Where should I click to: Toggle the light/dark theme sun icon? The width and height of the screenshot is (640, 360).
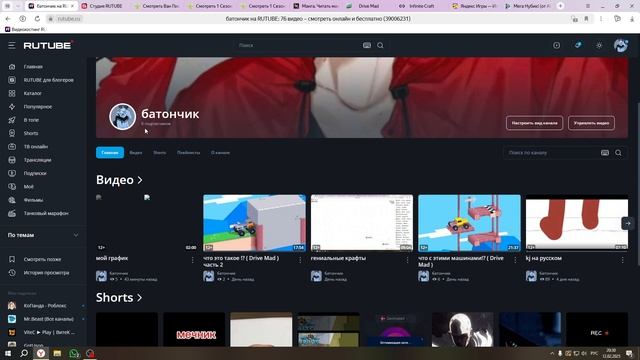point(599,45)
